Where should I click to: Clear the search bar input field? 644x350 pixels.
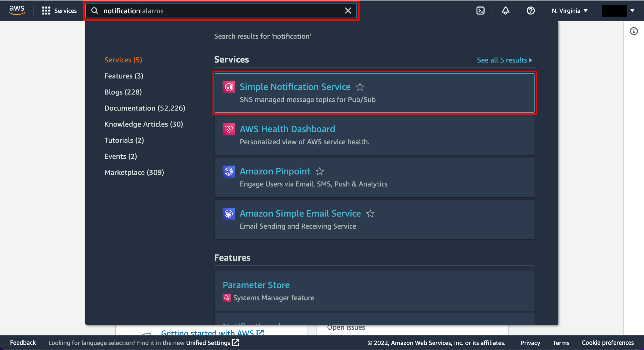pyautogui.click(x=349, y=11)
